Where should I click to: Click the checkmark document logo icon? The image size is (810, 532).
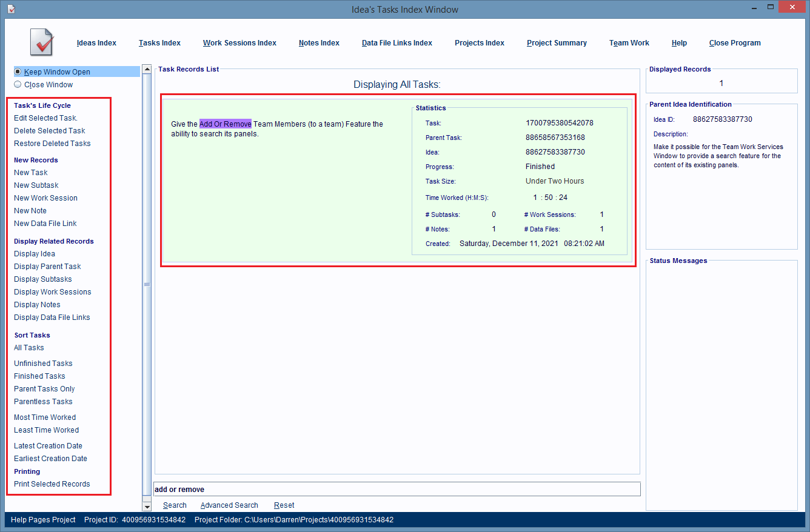point(42,42)
